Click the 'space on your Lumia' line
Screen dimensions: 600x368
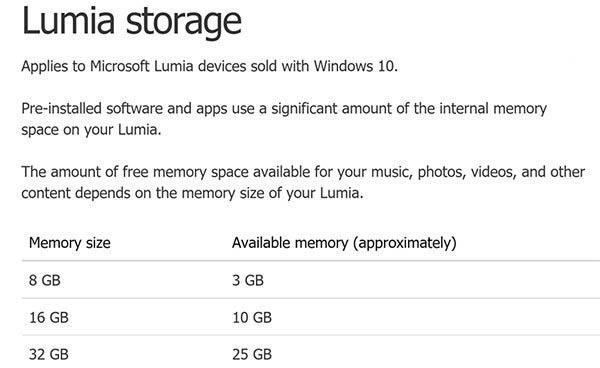(x=91, y=130)
